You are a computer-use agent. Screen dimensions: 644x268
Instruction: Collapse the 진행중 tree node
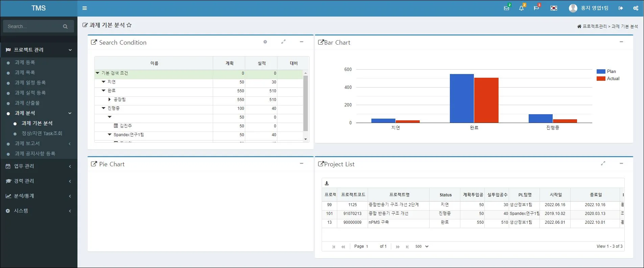(104, 108)
